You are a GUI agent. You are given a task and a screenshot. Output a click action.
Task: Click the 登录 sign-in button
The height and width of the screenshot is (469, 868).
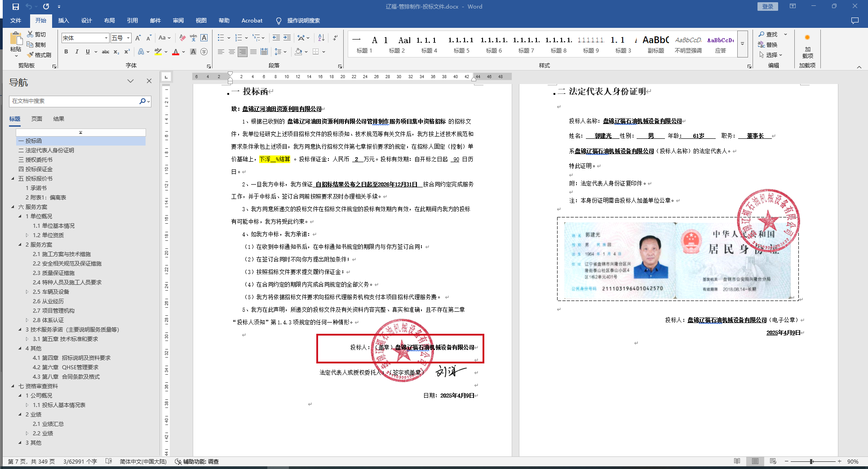point(768,7)
